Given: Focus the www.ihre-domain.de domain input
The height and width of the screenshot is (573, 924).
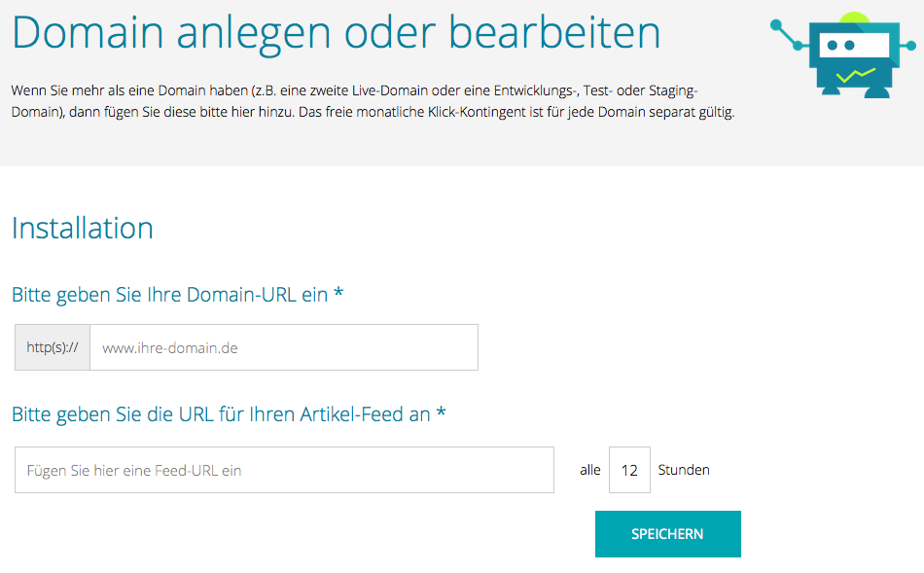Looking at the screenshot, I should coord(283,348).
